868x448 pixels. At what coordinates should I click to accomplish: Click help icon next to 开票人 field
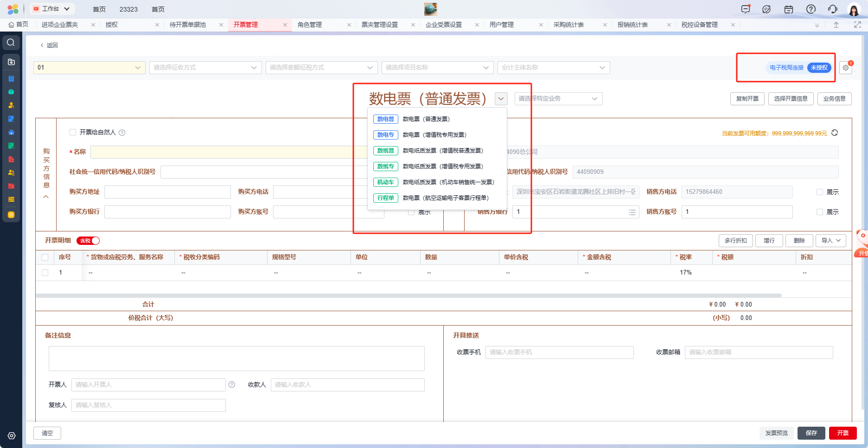(232, 384)
